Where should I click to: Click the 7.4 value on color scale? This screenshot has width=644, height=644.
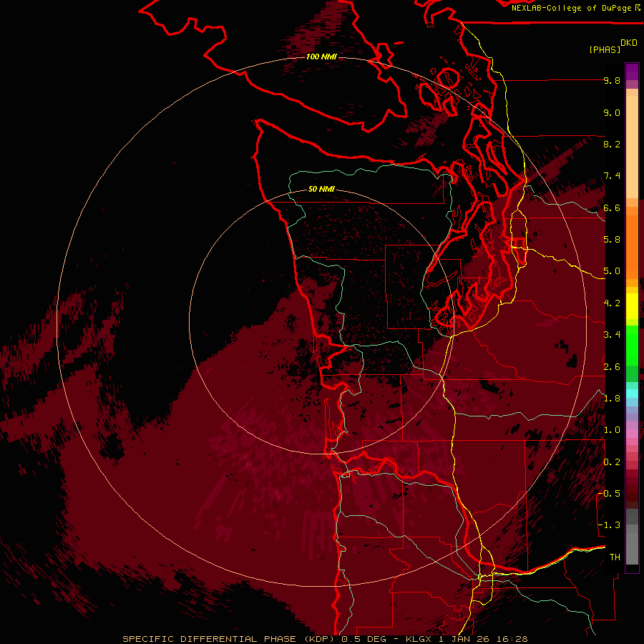click(x=612, y=176)
